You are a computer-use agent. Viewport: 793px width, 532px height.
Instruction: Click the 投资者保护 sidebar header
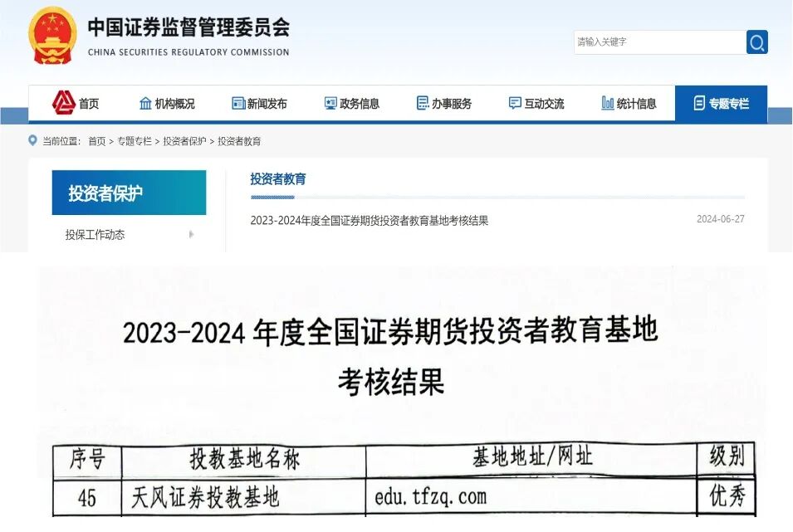coord(129,192)
